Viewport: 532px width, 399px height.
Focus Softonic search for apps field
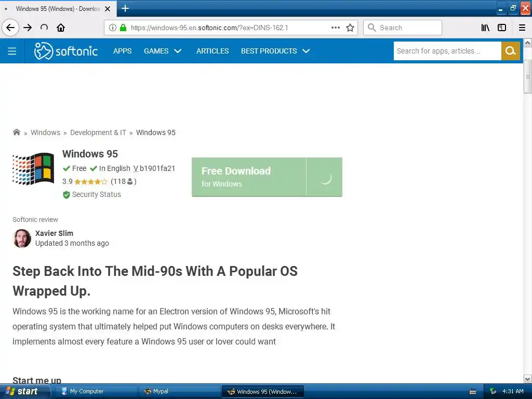click(447, 51)
